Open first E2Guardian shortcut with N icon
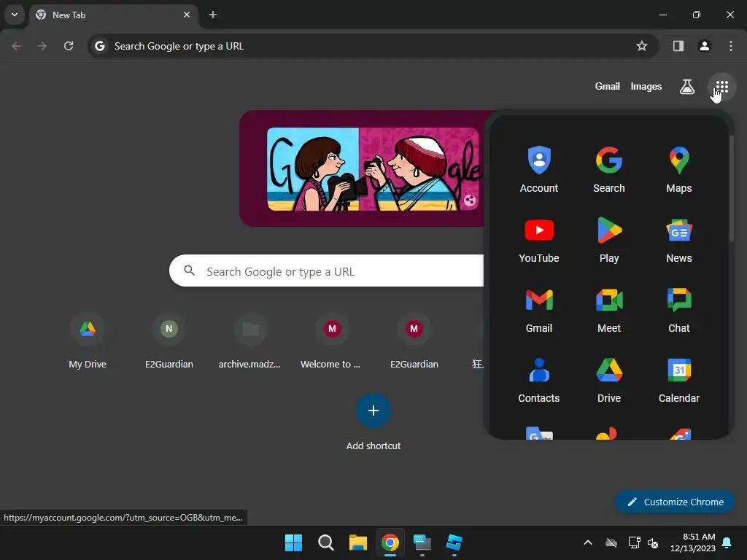 click(169, 342)
